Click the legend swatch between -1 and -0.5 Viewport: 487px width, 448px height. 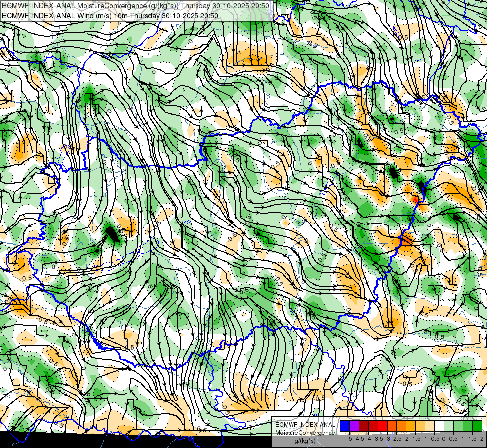pyautogui.click(x=430, y=426)
